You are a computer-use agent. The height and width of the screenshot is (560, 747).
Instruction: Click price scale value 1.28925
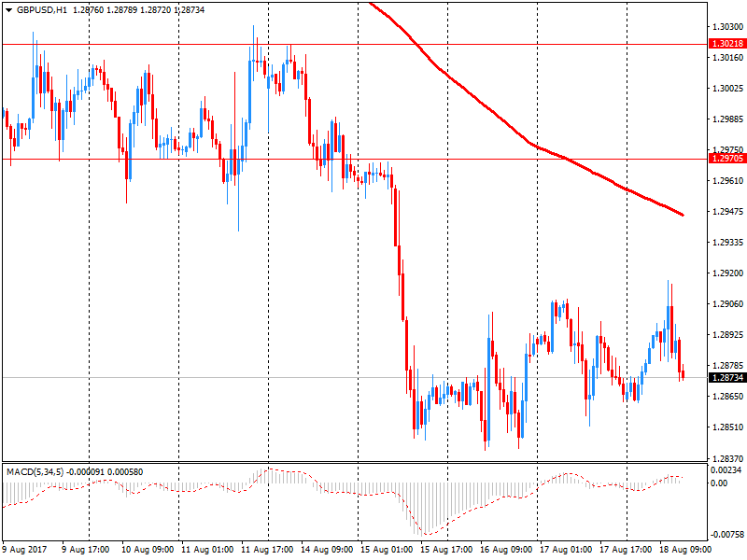click(x=727, y=335)
